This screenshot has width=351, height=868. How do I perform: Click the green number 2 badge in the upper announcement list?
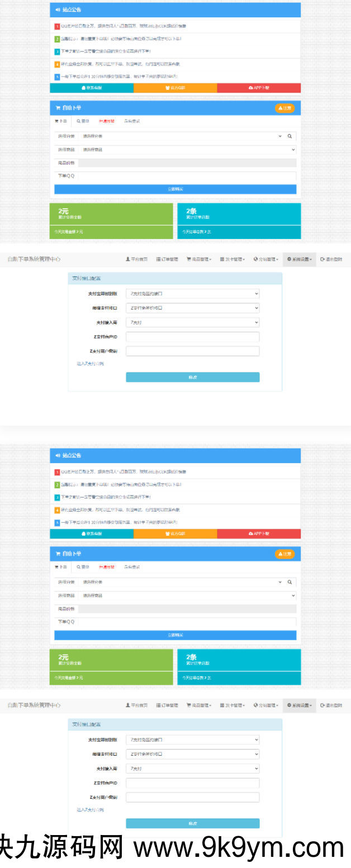tap(57, 39)
